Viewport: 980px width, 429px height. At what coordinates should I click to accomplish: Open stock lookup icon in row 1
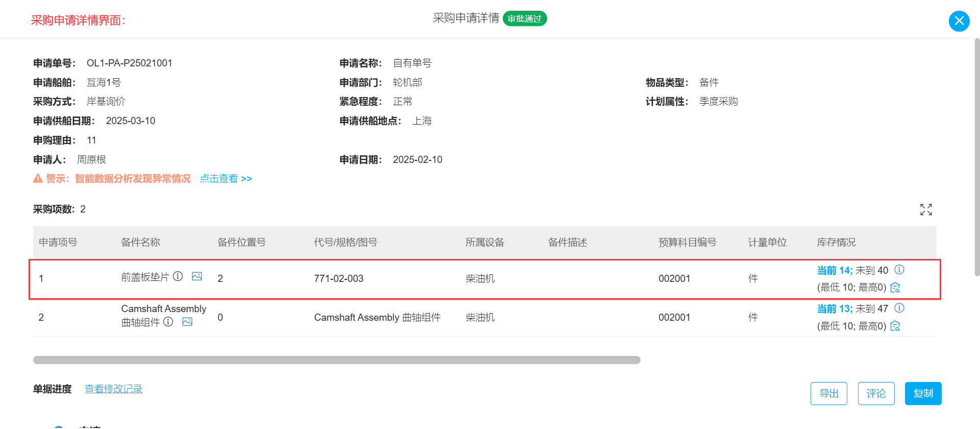pyautogui.click(x=895, y=288)
